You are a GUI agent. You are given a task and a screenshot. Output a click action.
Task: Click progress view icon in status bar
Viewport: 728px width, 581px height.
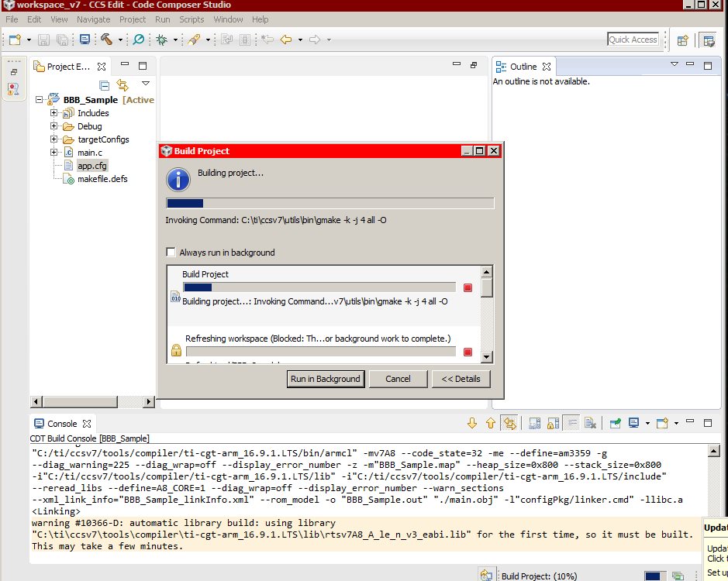(678, 576)
